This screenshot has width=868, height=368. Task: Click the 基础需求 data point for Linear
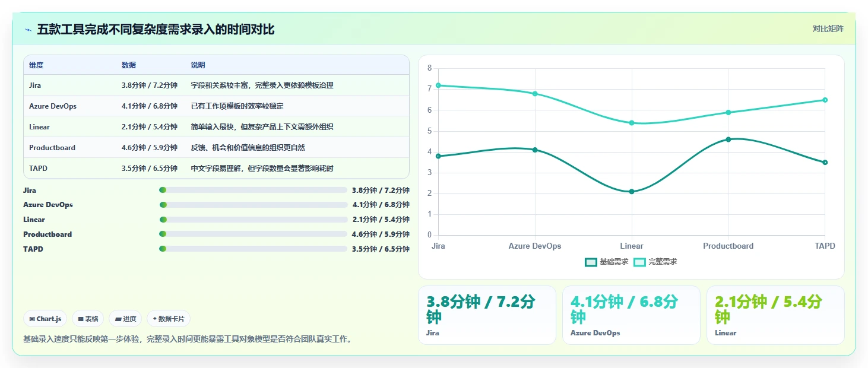632,192
